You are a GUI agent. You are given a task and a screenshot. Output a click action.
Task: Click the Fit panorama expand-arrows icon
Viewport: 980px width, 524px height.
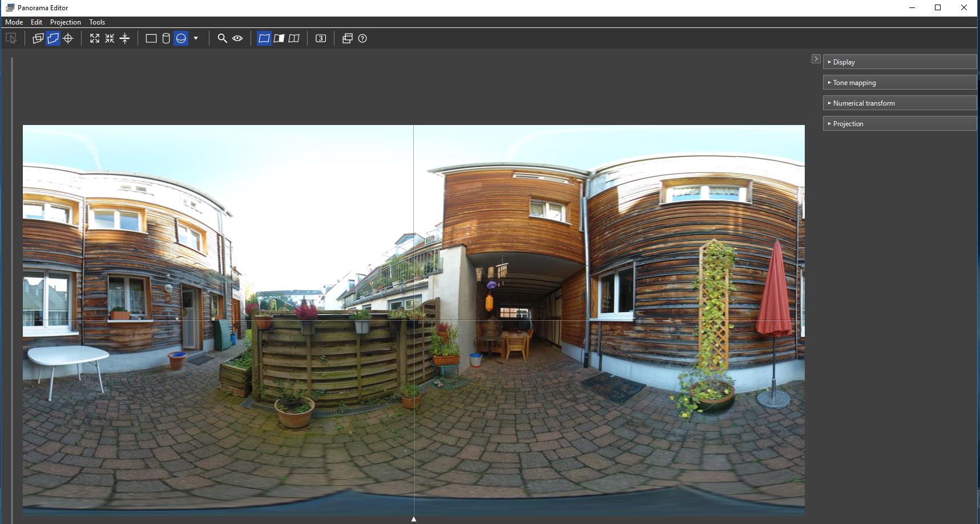click(95, 38)
